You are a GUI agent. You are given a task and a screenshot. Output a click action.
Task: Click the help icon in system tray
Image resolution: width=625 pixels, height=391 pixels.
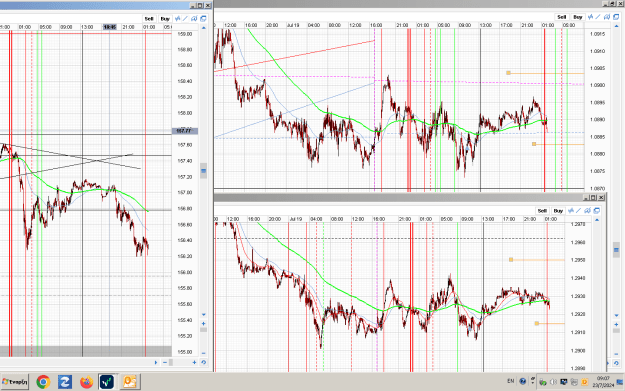(523, 381)
